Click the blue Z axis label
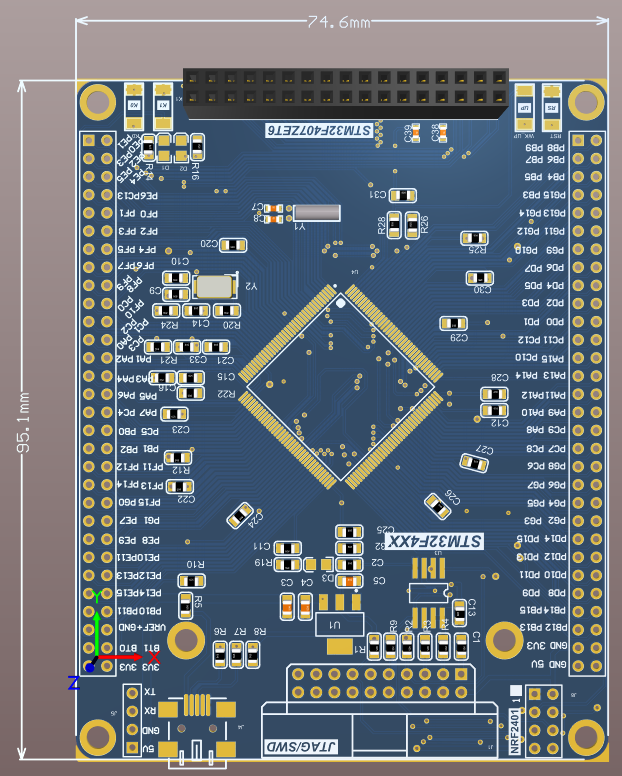This screenshot has height=776, width=622. coord(74,683)
